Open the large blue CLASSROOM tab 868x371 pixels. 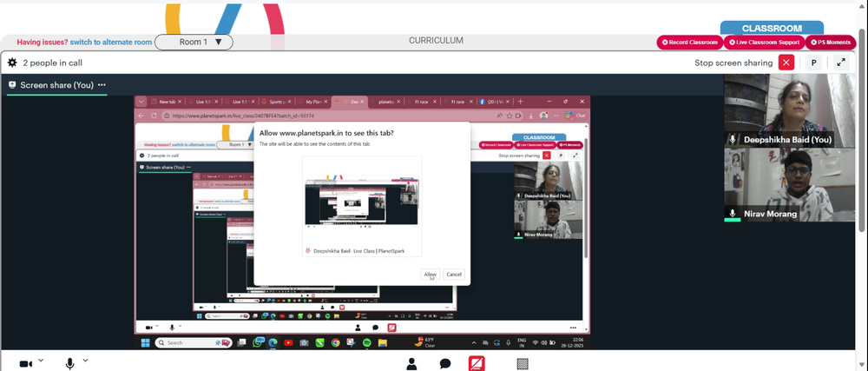click(772, 29)
